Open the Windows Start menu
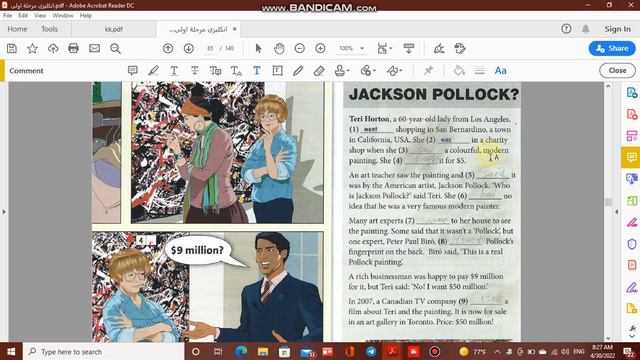This screenshot has width=640, height=360. pyautogui.click(x=11, y=351)
